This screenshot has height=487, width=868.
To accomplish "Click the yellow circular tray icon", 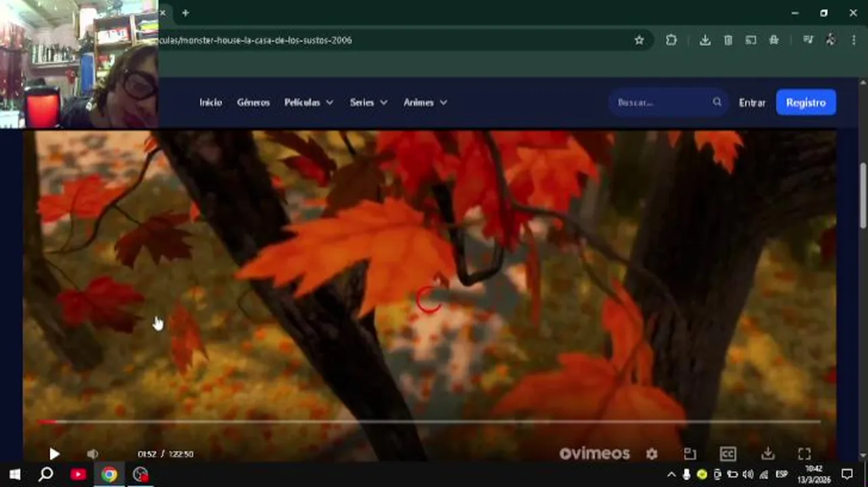I will [x=702, y=474].
